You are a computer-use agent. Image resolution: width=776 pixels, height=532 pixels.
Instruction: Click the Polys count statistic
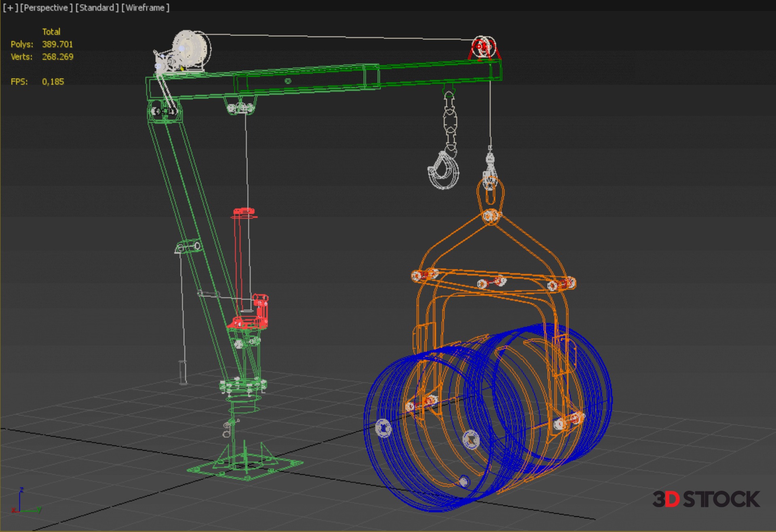[x=57, y=44]
